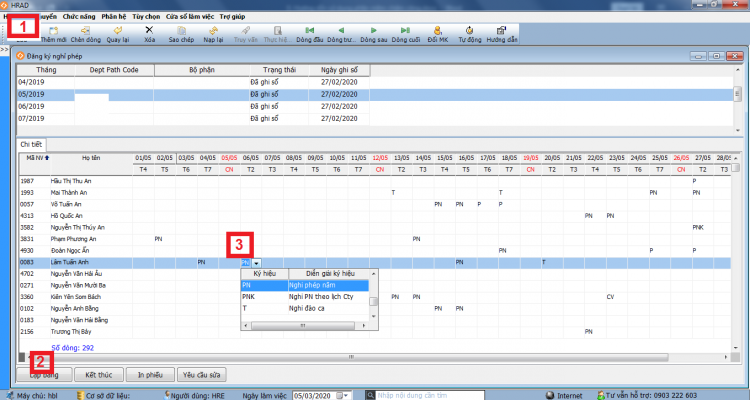Open the Phân hệ menu

click(114, 16)
